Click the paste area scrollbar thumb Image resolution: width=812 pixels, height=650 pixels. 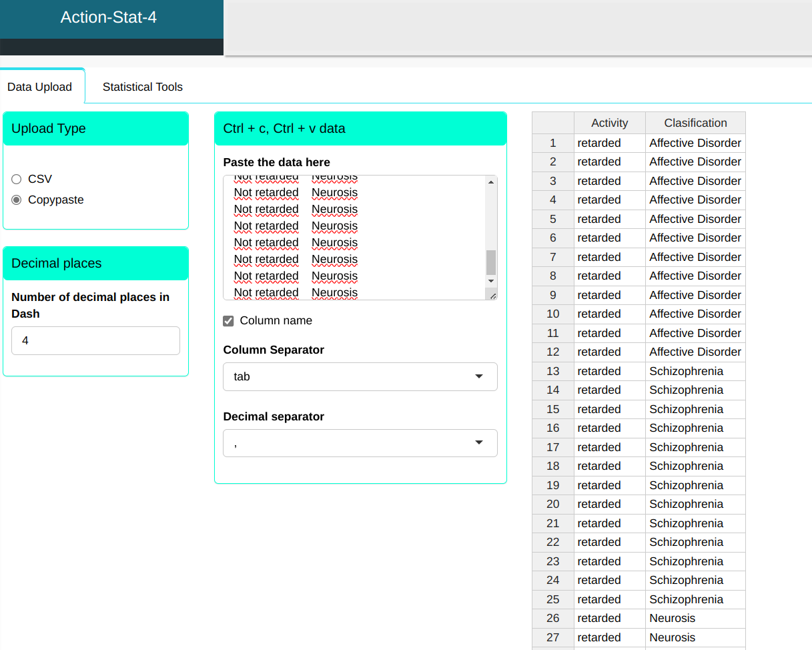[x=491, y=262]
